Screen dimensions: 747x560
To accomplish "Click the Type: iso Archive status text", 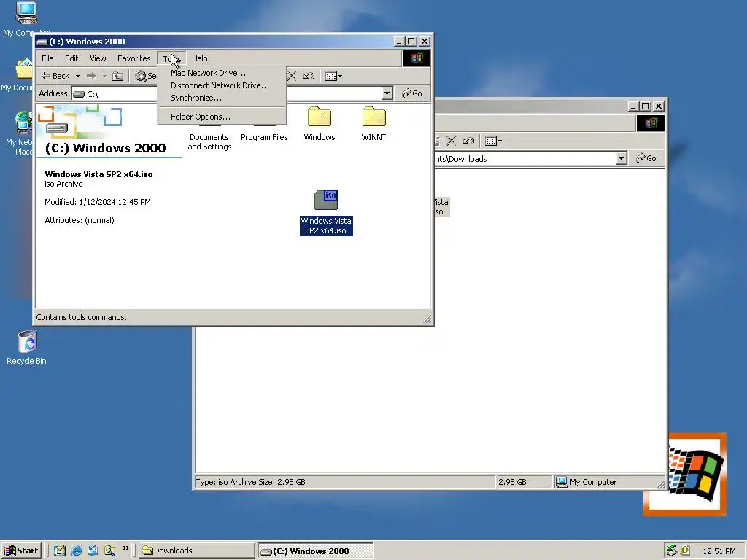I will click(x=251, y=482).
